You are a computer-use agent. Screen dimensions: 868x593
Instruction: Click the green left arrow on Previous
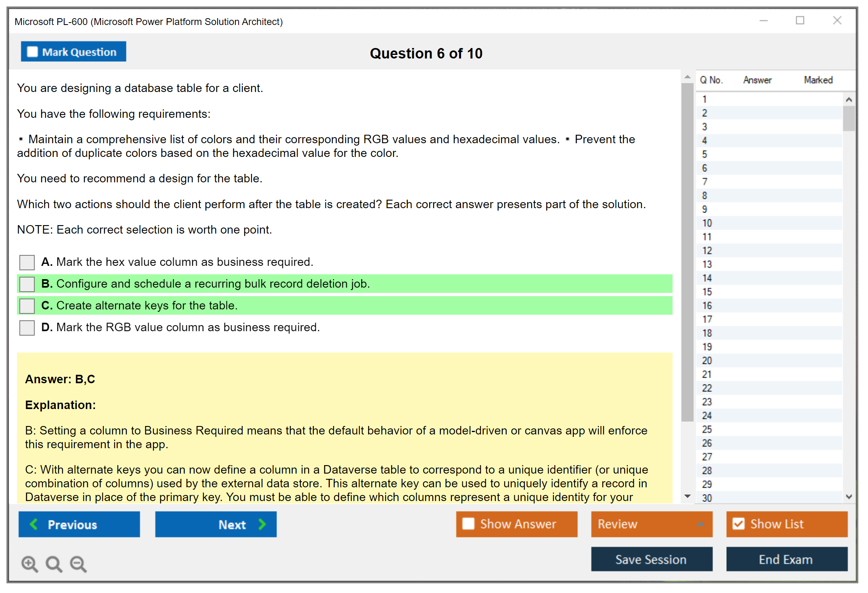[x=34, y=524]
